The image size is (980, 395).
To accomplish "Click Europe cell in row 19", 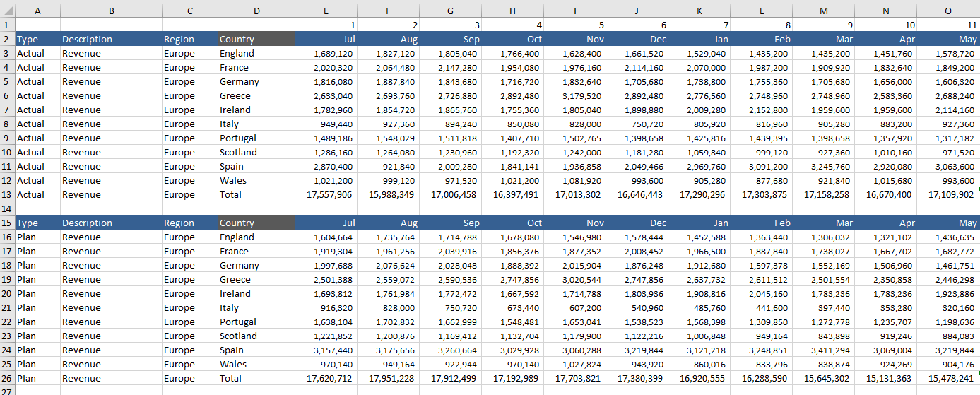I will (190, 280).
